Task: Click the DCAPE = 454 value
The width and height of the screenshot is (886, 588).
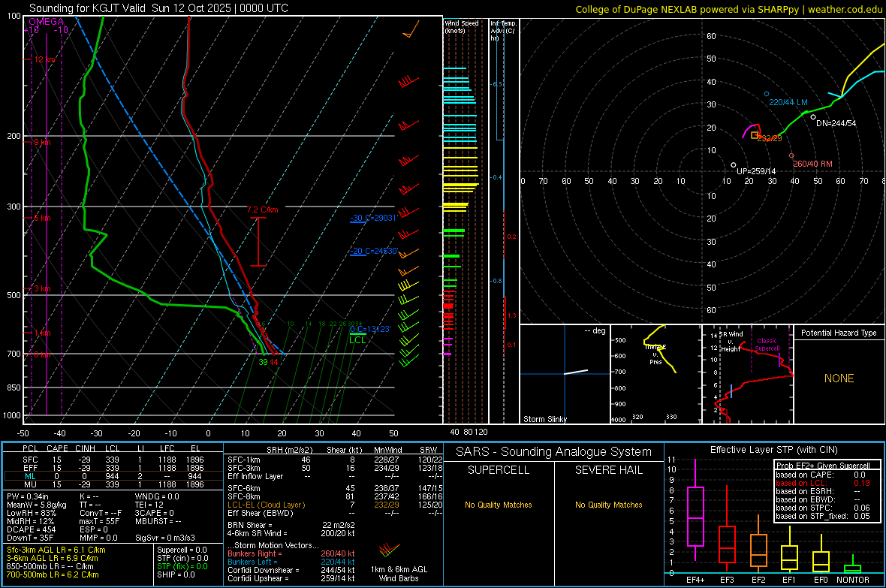Action: point(31,529)
